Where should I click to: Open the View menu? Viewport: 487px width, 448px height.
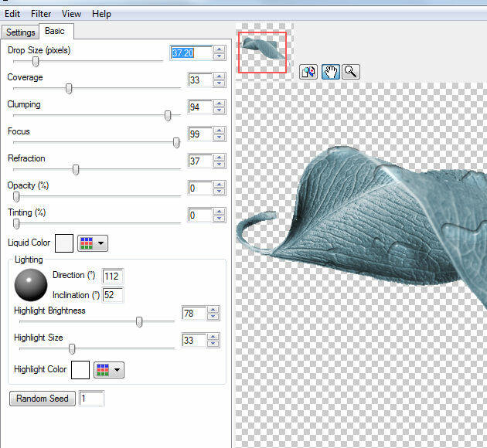[71, 14]
